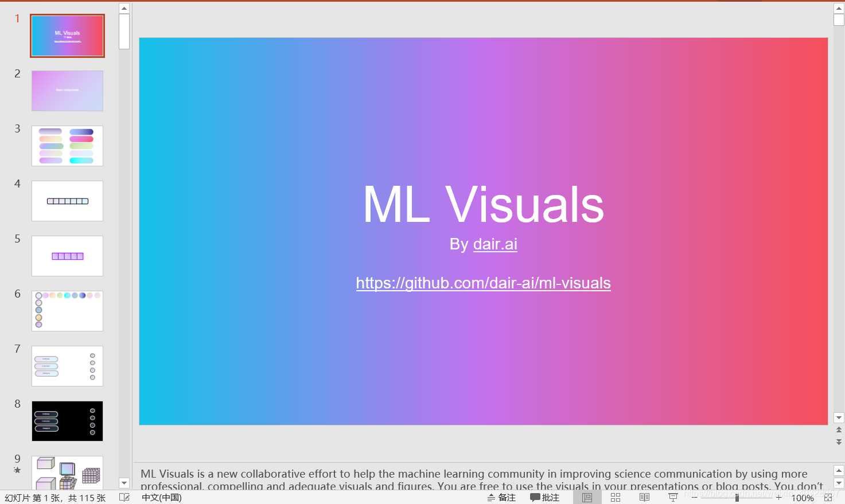This screenshot has width=845, height=504.
Task: Click the 中文(中国) language indicator
Action: (x=162, y=498)
